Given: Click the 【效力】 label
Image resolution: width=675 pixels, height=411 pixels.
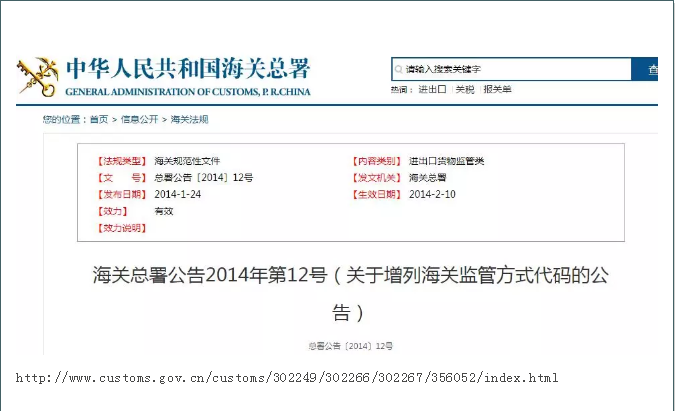Looking at the screenshot, I should tap(112, 211).
